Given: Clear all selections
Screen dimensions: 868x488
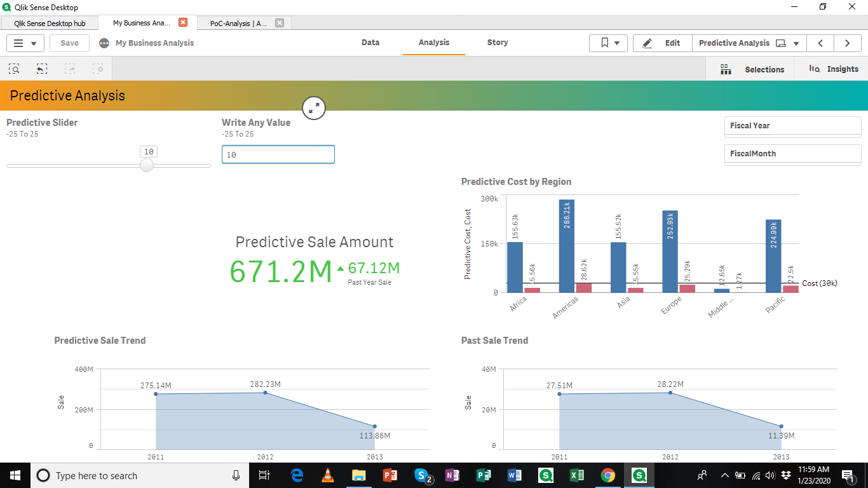Looking at the screenshot, I should point(98,68).
